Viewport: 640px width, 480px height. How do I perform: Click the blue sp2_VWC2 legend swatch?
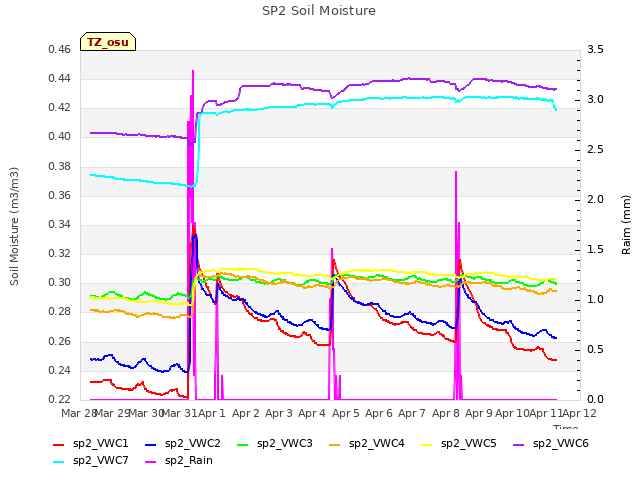(151, 445)
